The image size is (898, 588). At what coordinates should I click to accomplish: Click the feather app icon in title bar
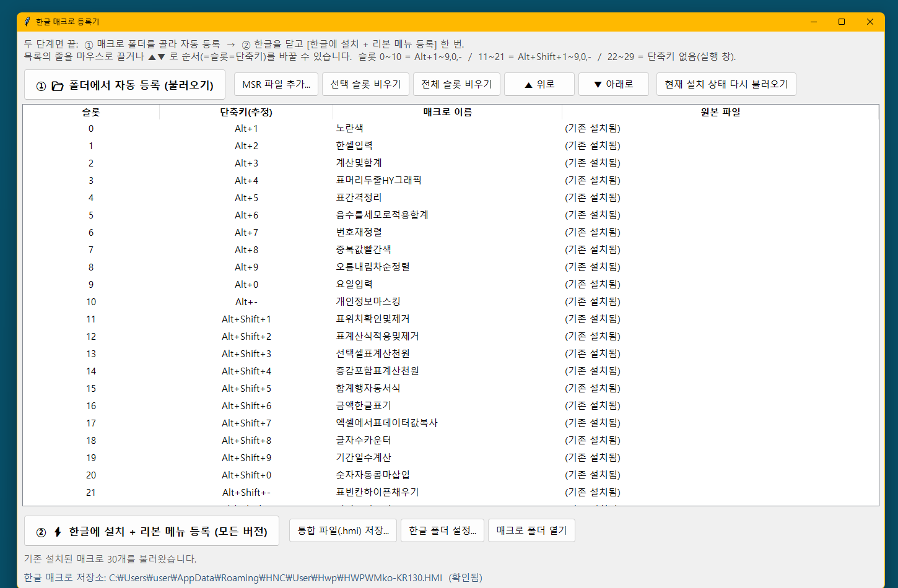pyautogui.click(x=27, y=22)
